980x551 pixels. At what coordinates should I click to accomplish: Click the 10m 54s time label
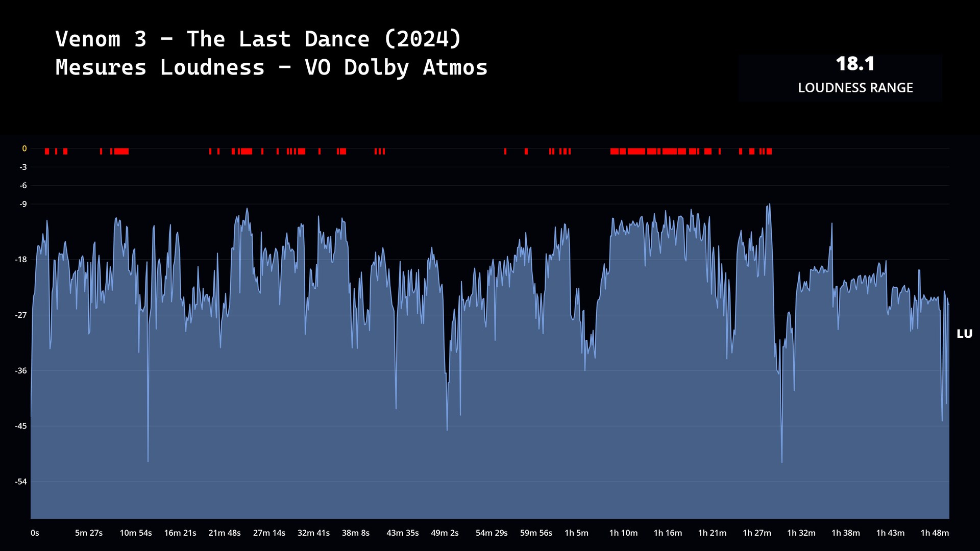[x=136, y=533]
